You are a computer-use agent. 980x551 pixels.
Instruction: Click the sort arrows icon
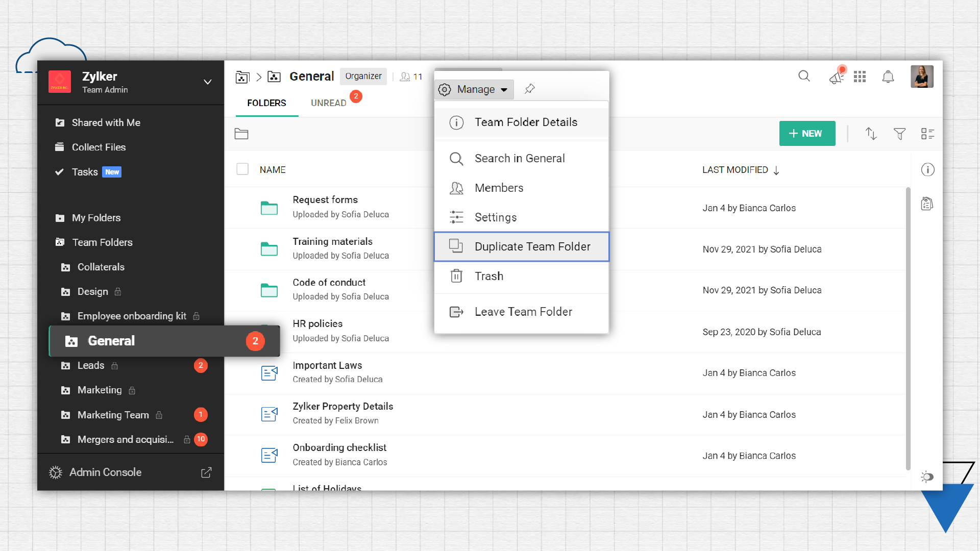tap(871, 134)
